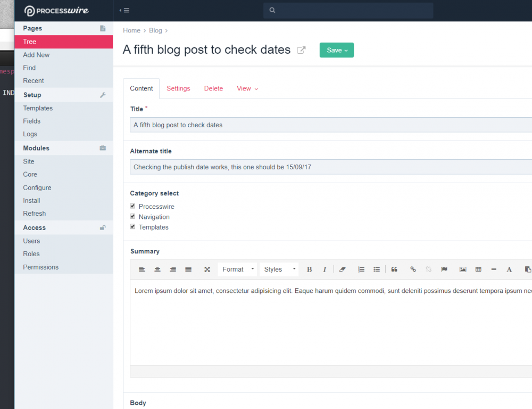Viewport: 532px width, 409px height.
Task: Insert an image into the Summary
Action: click(x=463, y=269)
